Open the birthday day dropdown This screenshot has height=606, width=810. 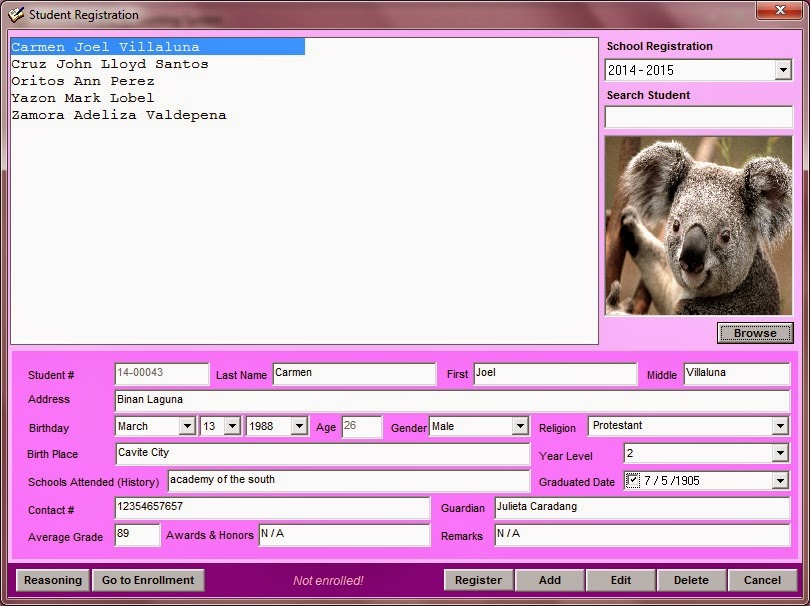click(x=232, y=426)
